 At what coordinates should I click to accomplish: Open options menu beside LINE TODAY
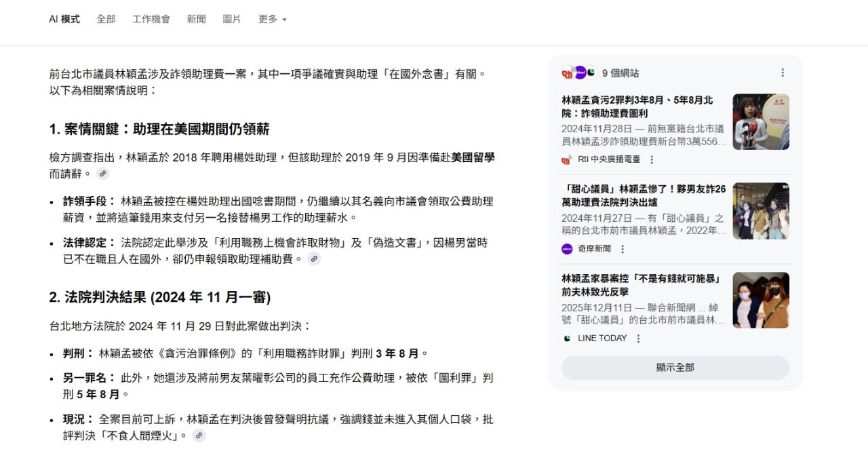[638, 339]
